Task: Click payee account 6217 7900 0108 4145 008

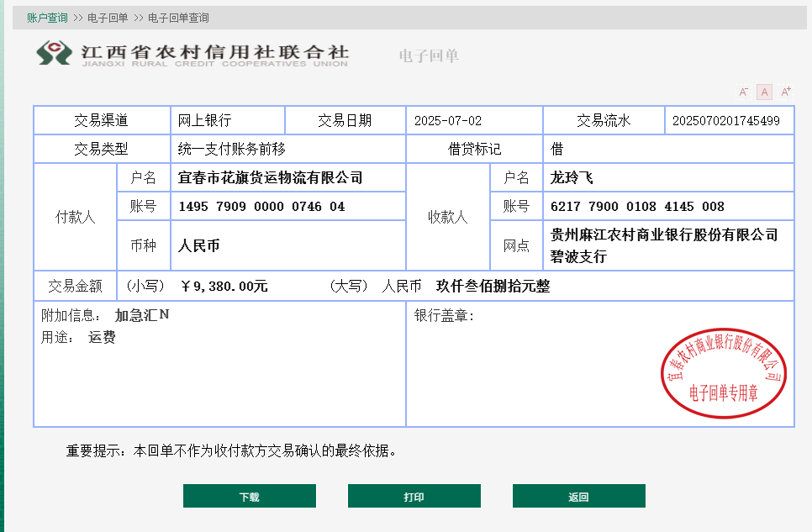Action: coord(637,206)
